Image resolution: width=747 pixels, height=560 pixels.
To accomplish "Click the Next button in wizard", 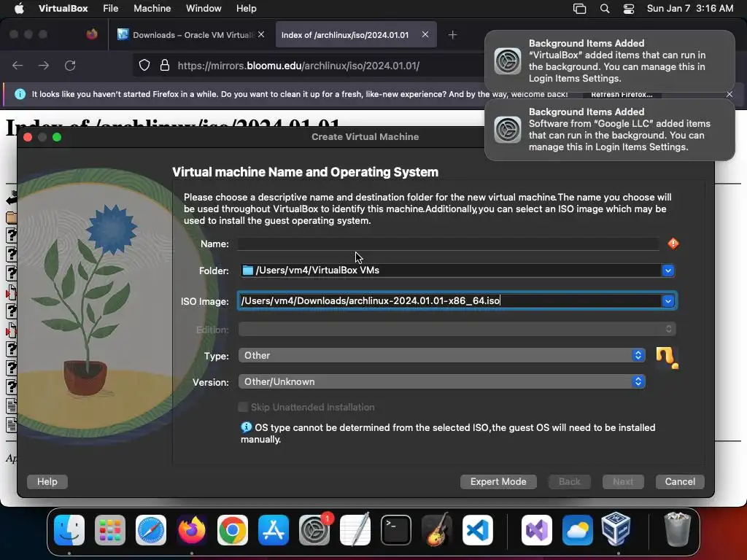I will point(623,481).
